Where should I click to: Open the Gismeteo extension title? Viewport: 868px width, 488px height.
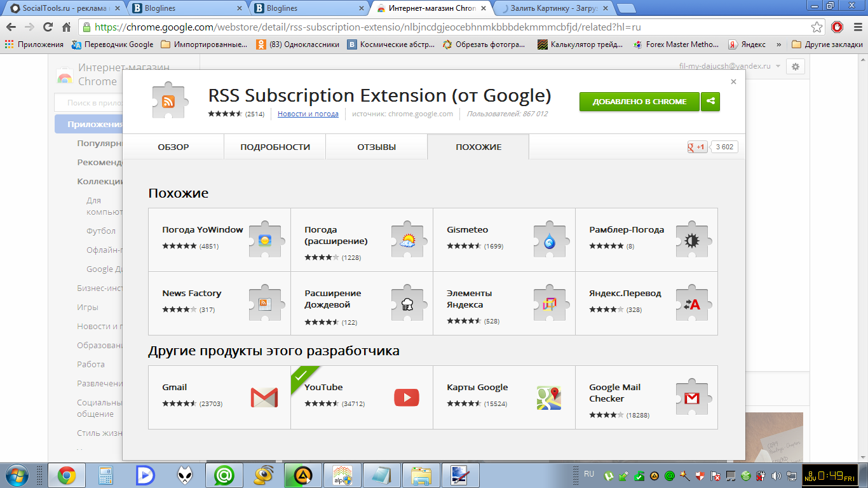[468, 229]
